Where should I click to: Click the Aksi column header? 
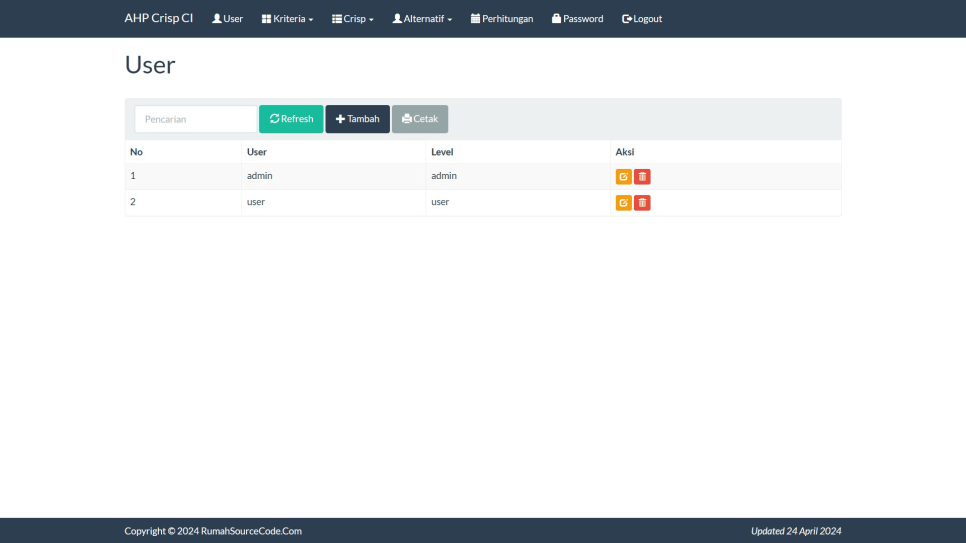[625, 152]
